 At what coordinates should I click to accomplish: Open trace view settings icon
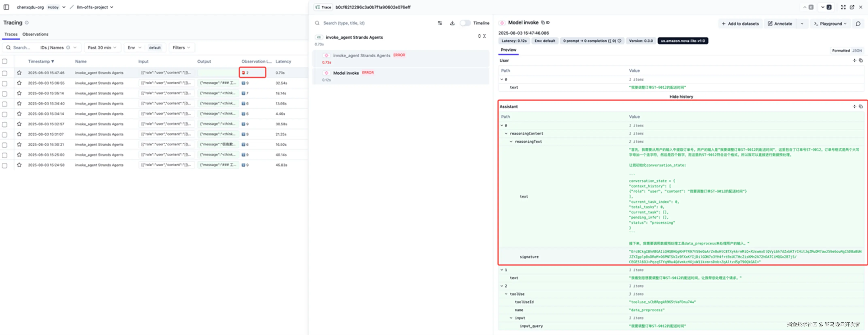pyautogui.click(x=440, y=23)
